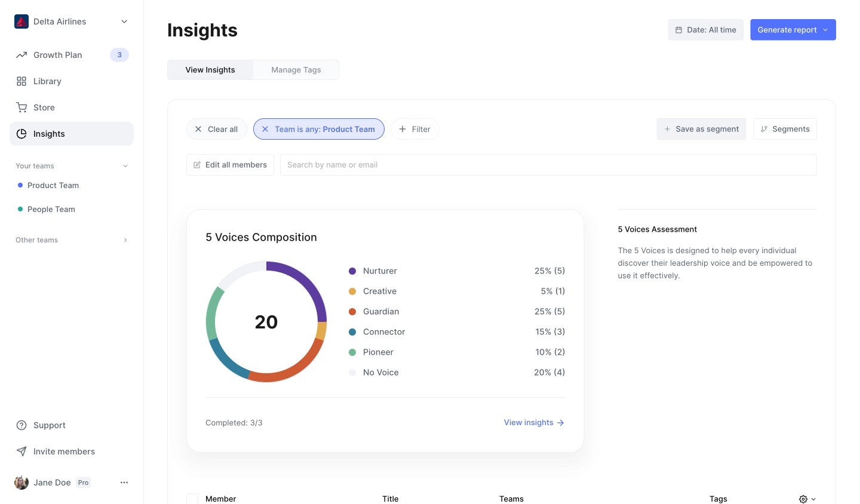This screenshot has height=504, width=860.
Task: Select Insights in the sidebar
Action: tap(72, 134)
